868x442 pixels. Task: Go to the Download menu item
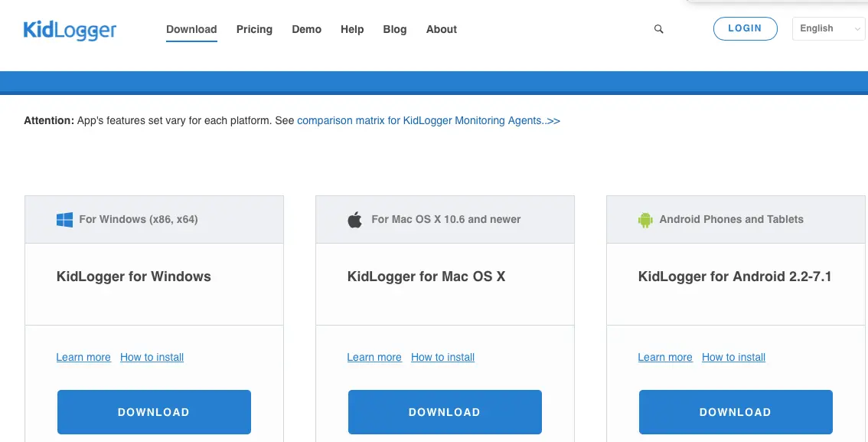click(x=191, y=29)
